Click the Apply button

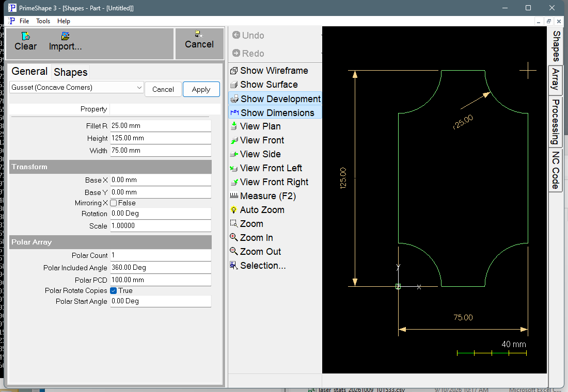201,89
